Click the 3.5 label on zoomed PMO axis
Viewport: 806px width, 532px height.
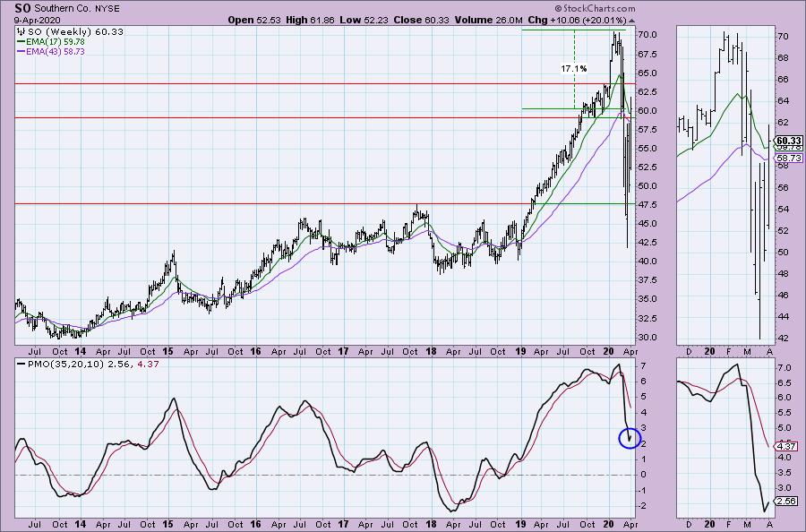click(785, 472)
